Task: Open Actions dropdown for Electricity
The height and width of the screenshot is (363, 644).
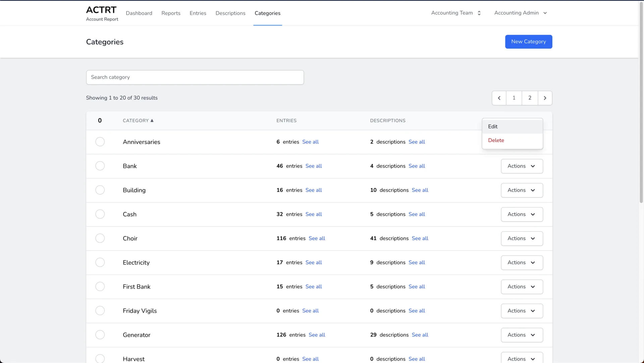Action: (x=522, y=262)
